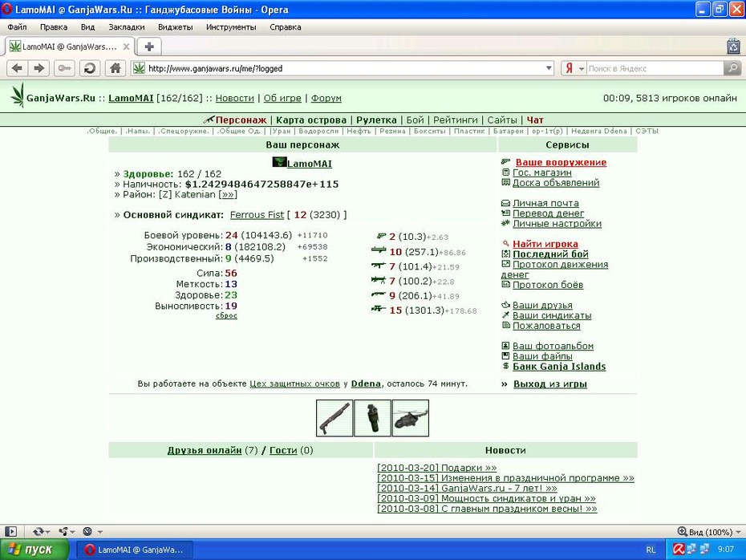Click the pistol skill icon

point(381,236)
